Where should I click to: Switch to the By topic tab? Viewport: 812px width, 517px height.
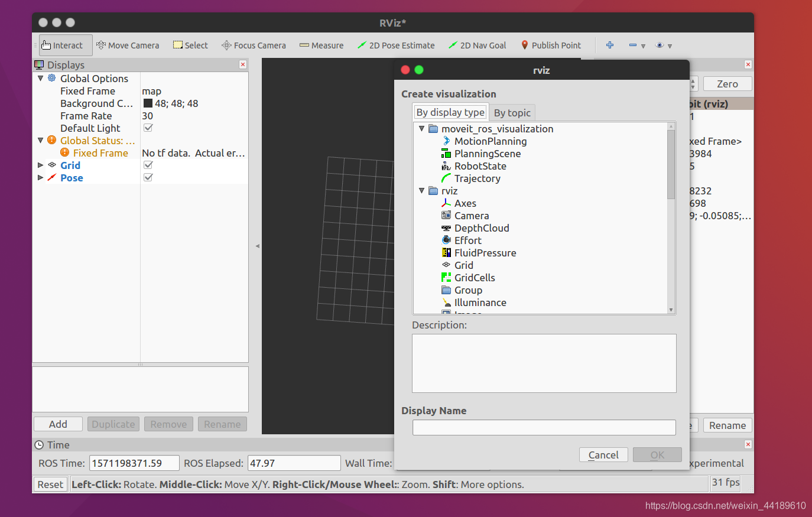(512, 113)
